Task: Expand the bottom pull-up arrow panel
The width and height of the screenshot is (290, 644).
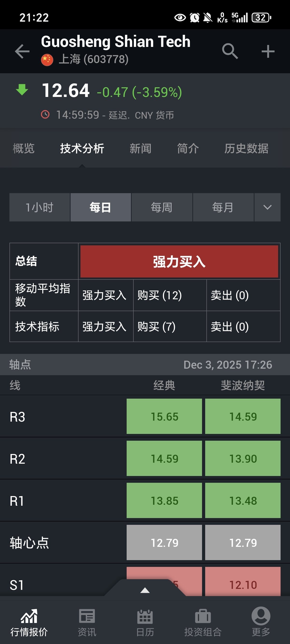Action: (x=145, y=590)
